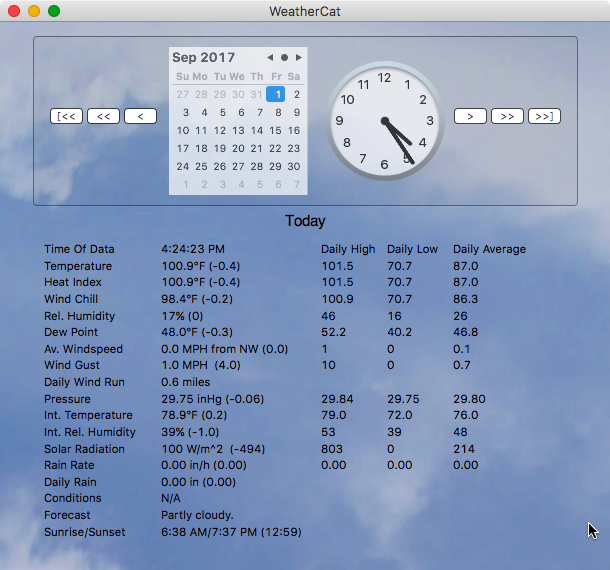Click Rain Rate value 0.00 in/h
The image size is (610, 570).
(x=204, y=465)
